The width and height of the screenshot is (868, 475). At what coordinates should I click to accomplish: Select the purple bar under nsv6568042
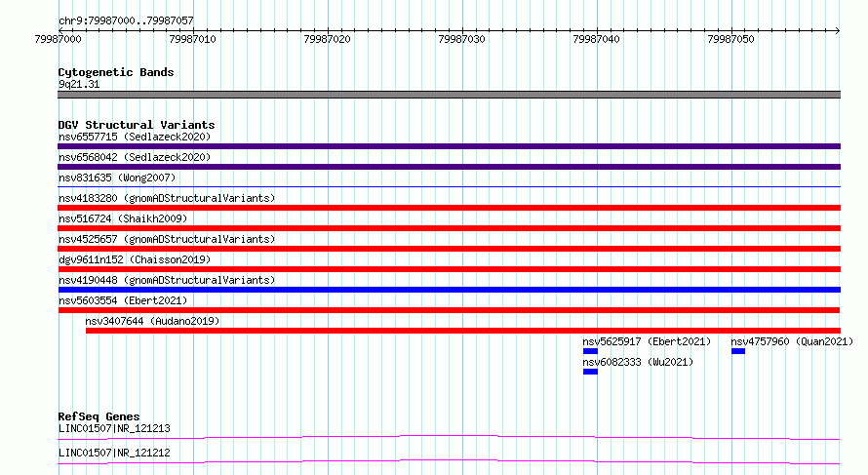point(449,167)
